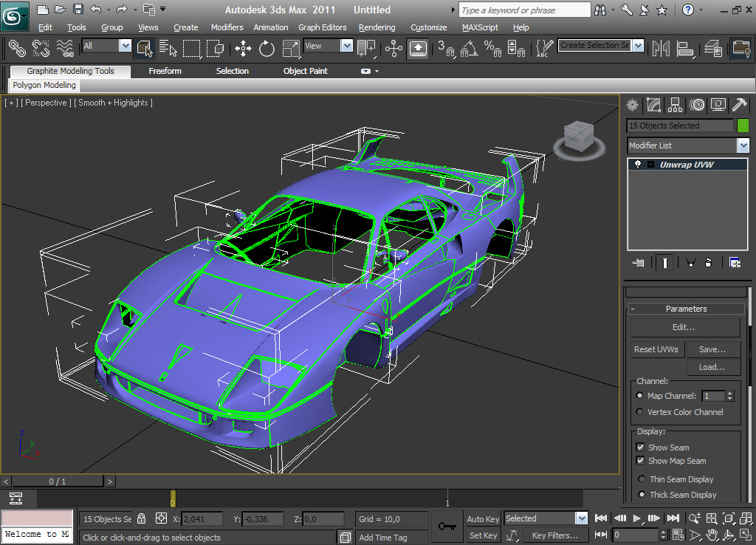This screenshot has width=756, height=545.
Task: Click the Pin Stack icon
Action: 639,263
